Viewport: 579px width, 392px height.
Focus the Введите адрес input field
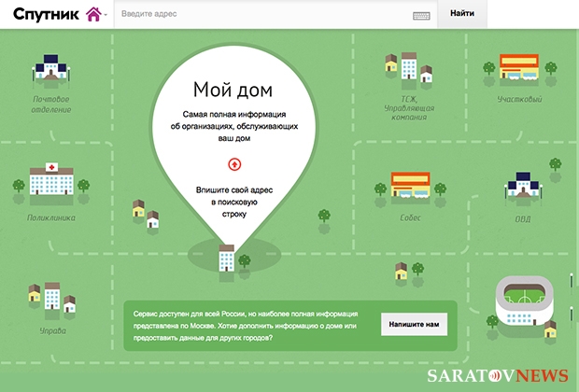[x=261, y=14]
